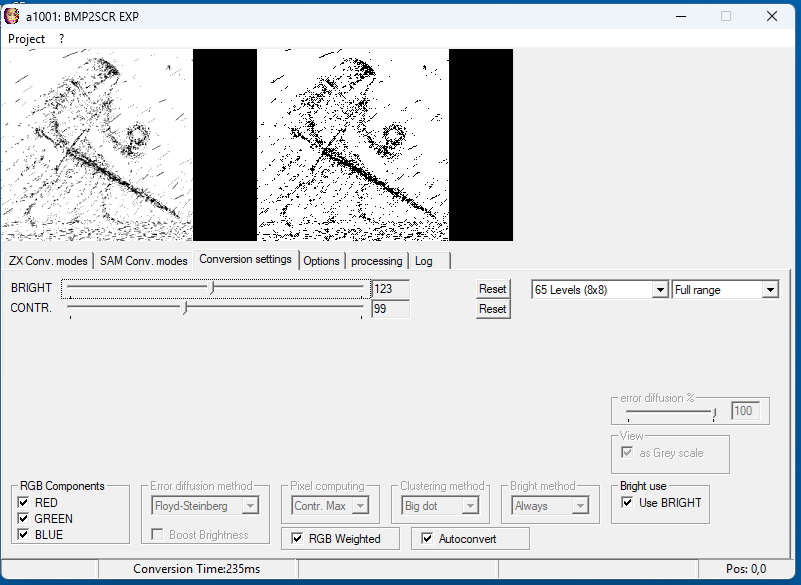Image resolution: width=801 pixels, height=585 pixels.
Task: Open the Options tab
Action: (x=321, y=261)
